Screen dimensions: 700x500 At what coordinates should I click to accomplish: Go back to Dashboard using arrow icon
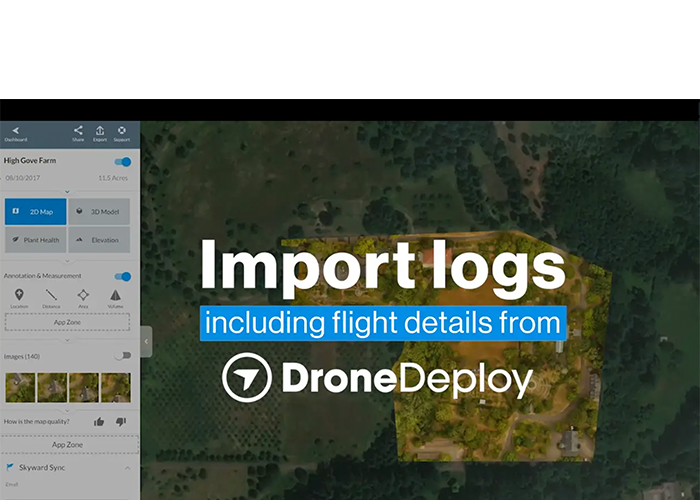(x=15, y=131)
